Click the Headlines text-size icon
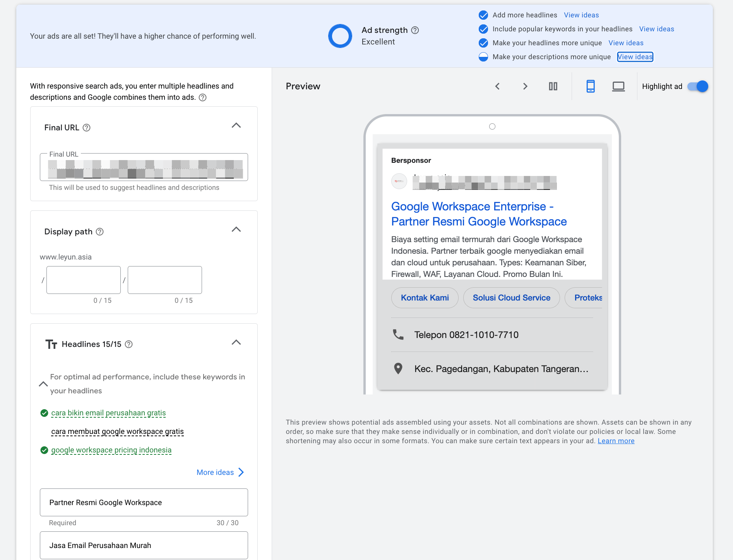Screen dimensions: 733x560 pyautogui.click(x=51, y=344)
